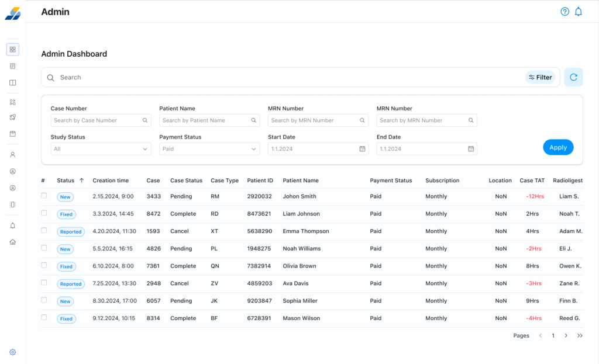Click the document icon in sidebar
Viewport: 599px width, 364px height.
click(13, 66)
